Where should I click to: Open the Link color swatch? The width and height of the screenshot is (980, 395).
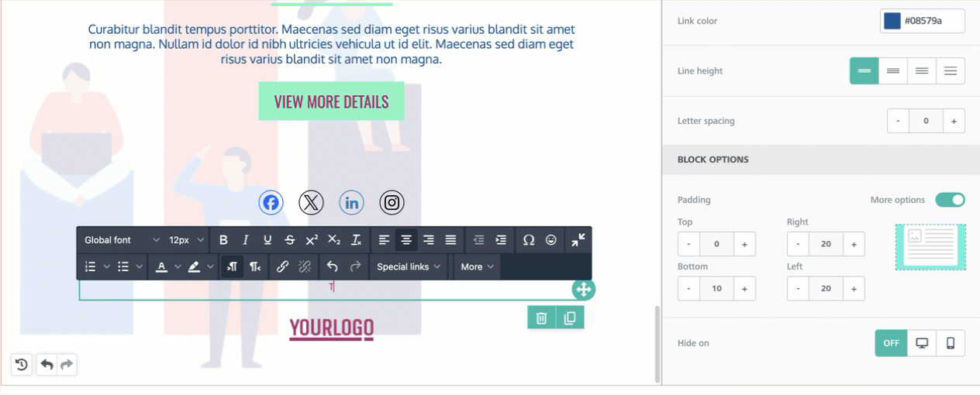892,21
